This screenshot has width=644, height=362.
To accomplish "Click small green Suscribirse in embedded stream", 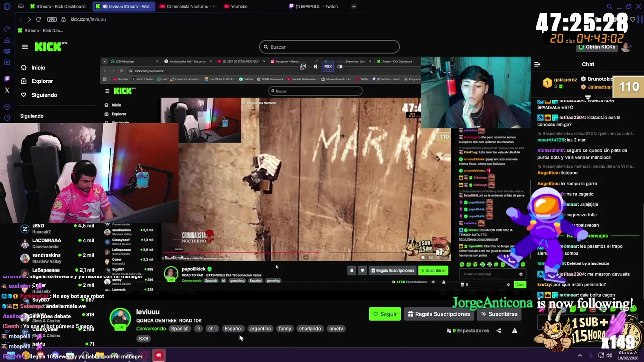I will click(433, 270).
